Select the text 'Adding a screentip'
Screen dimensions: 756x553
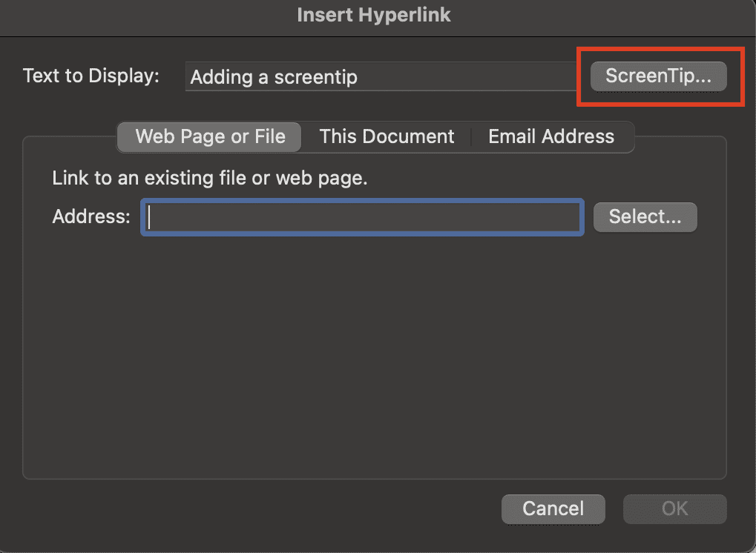click(x=274, y=76)
